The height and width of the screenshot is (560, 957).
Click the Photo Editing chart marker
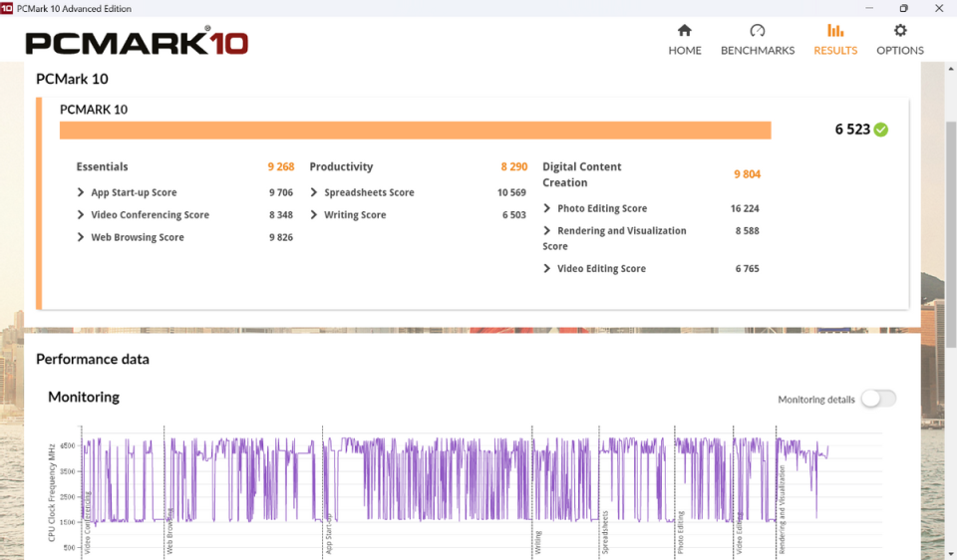(x=681, y=532)
